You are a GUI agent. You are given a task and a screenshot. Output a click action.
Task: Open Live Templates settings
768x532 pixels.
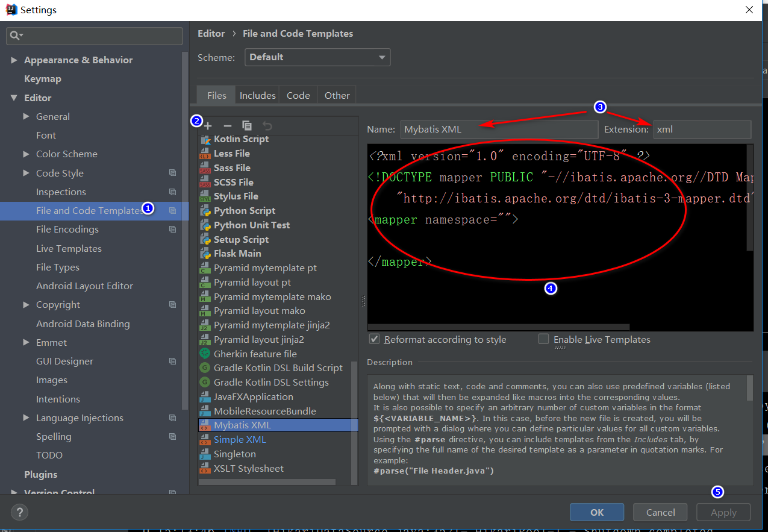[x=69, y=249]
